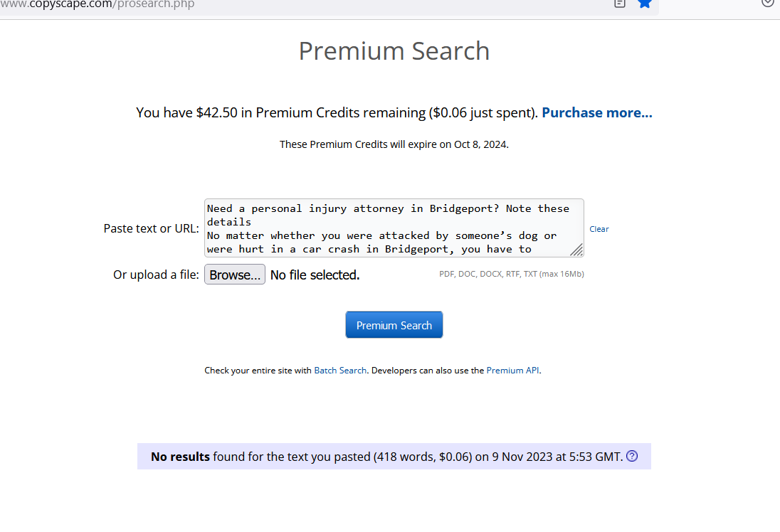The height and width of the screenshot is (532, 780).
Task: Click the text area resize handle
Action: coord(576,250)
